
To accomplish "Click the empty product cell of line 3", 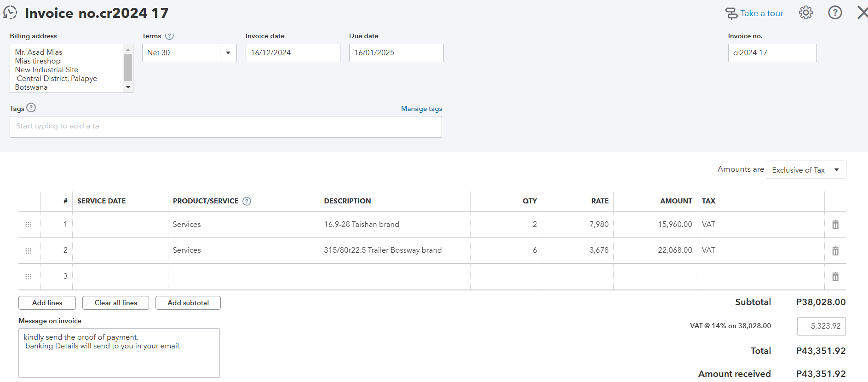I will click(x=243, y=277).
